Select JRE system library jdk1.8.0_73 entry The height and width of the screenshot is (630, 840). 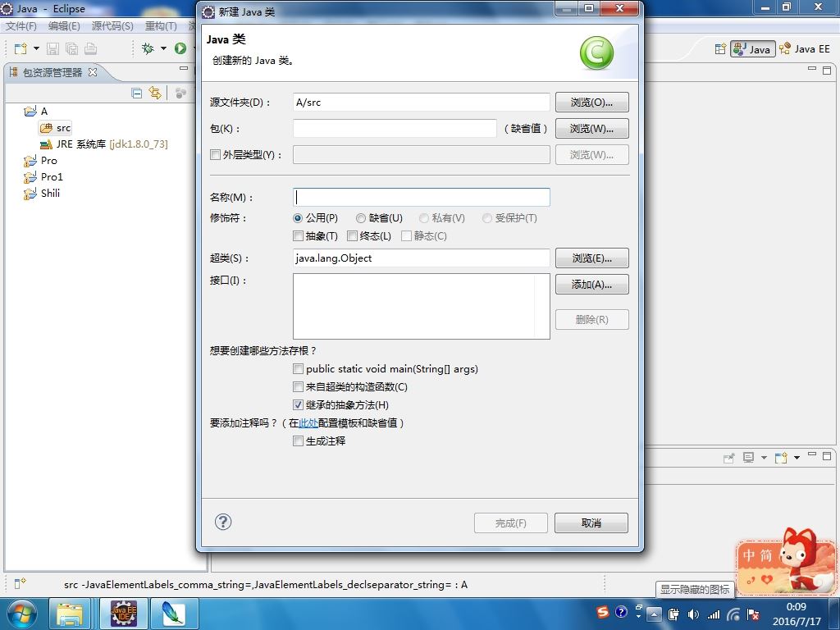point(104,144)
